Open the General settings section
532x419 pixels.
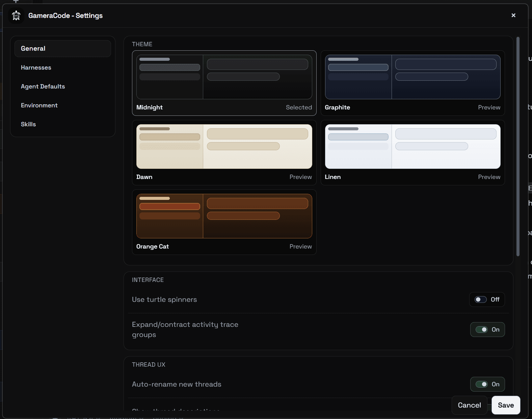pos(63,49)
